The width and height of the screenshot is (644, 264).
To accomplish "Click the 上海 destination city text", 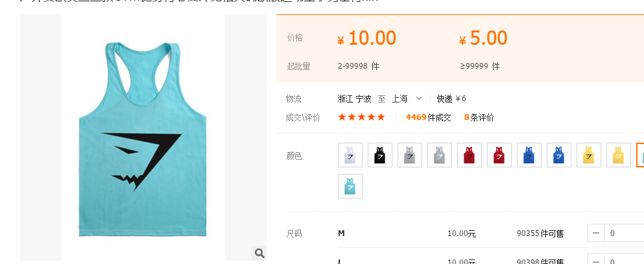I will tap(400, 99).
